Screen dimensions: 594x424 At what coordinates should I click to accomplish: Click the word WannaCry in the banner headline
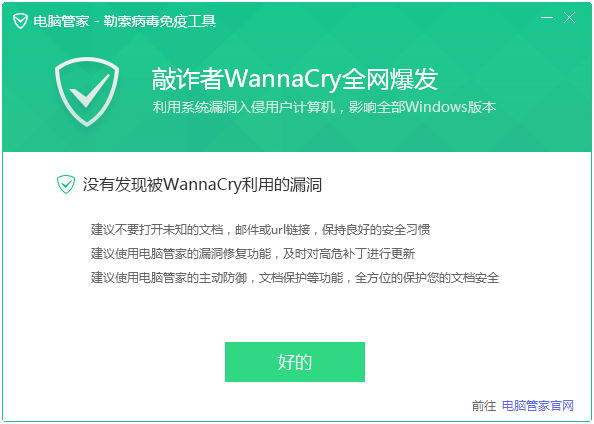283,79
